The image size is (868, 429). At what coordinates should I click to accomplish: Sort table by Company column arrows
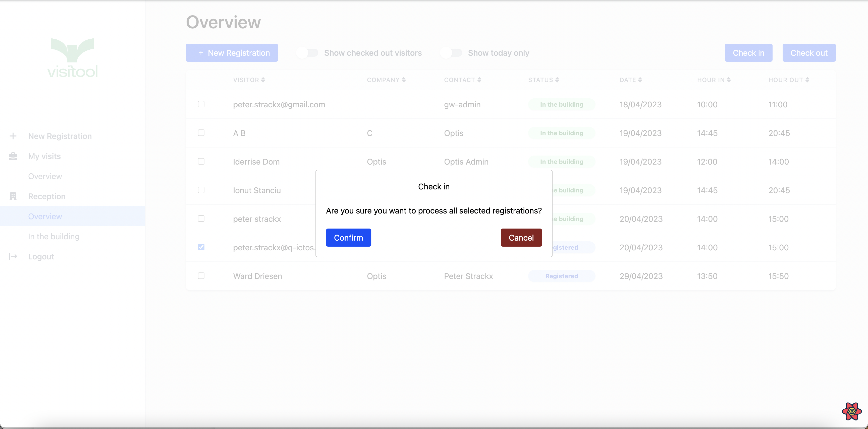pos(404,80)
